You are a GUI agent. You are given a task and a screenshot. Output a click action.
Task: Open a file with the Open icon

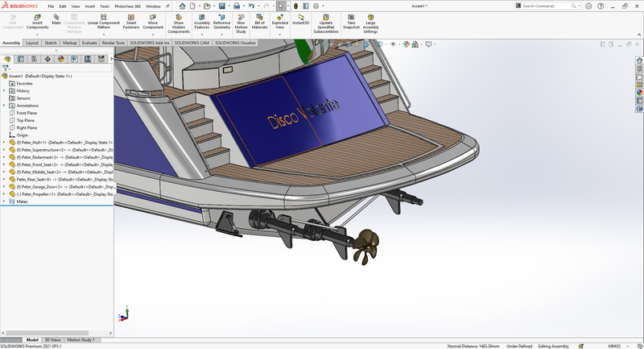[207, 6]
